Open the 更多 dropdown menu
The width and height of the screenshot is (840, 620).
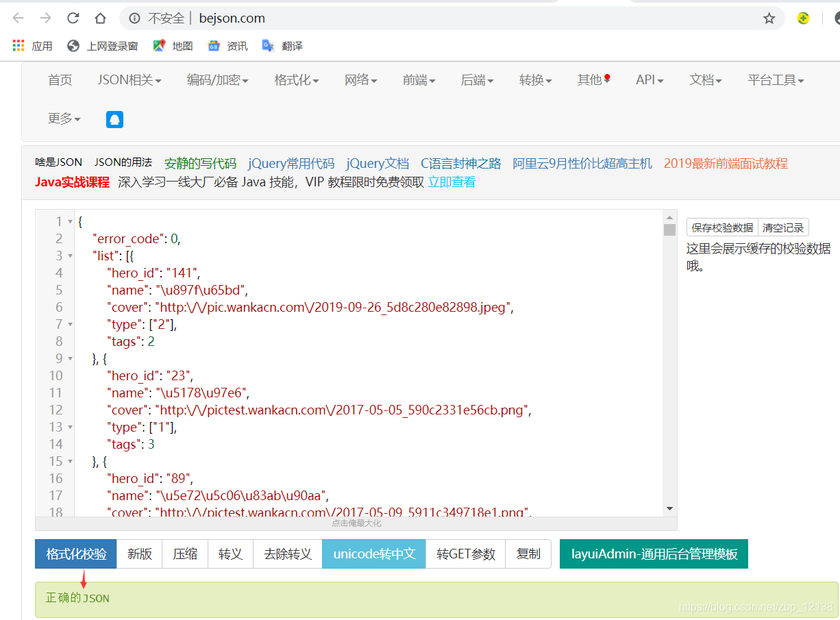[64, 119]
